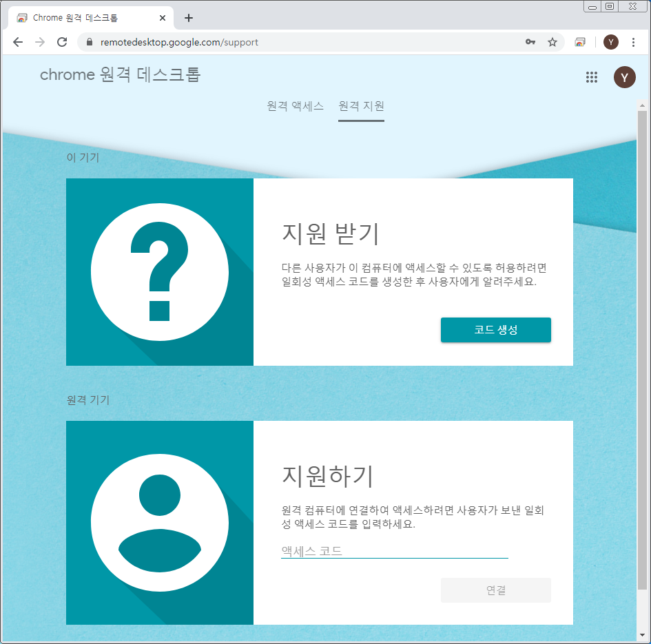Open the saved passwords key icon

[x=530, y=42]
